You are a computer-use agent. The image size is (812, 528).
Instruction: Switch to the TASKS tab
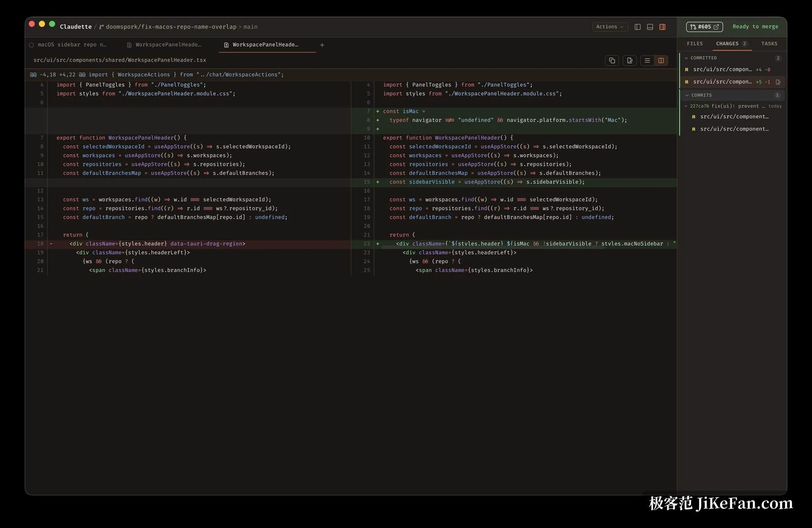pyautogui.click(x=769, y=44)
